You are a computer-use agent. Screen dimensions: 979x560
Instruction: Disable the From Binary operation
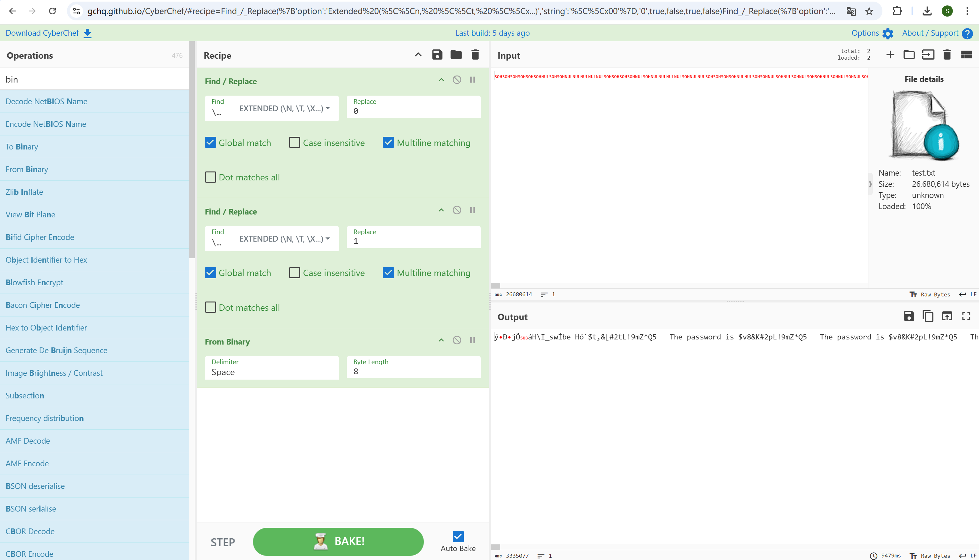(457, 340)
